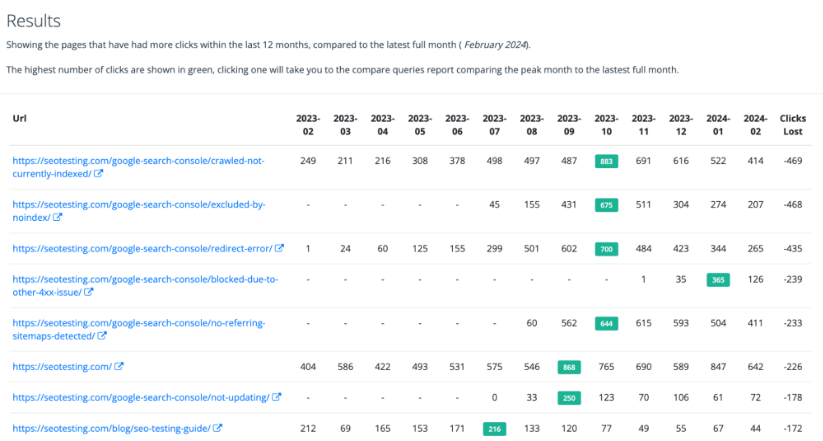Click green 250 peak clicks badge
Viewport: 823px width, 441px height.
pos(569,397)
